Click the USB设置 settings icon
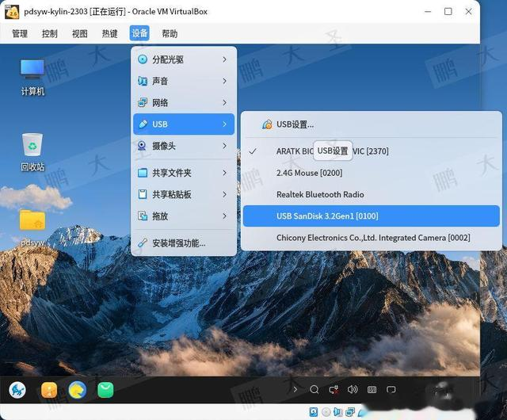Screen dimensions: 507x420 click(267, 124)
